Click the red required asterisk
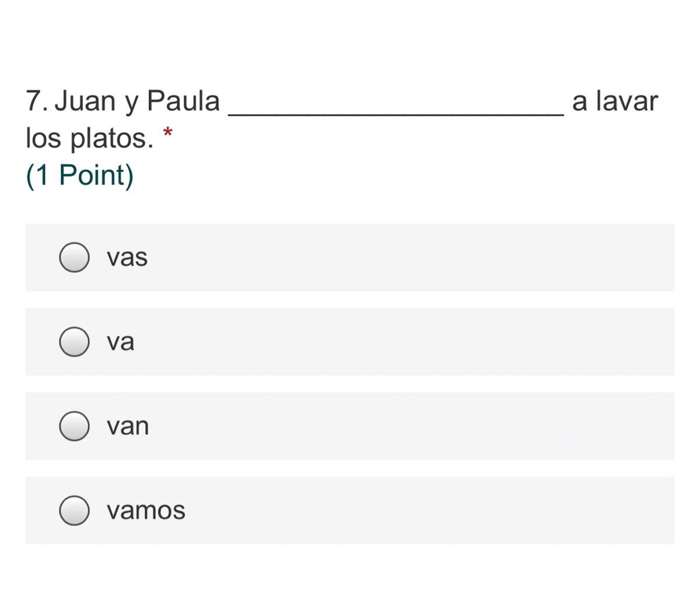 click(x=168, y=134)
